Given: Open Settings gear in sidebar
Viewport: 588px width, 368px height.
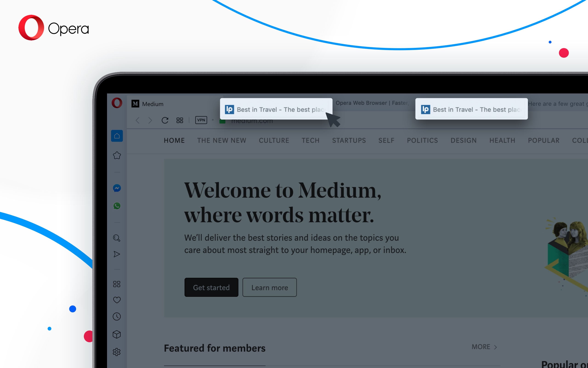Looking at the screenshot, I should tap(117, 352).
